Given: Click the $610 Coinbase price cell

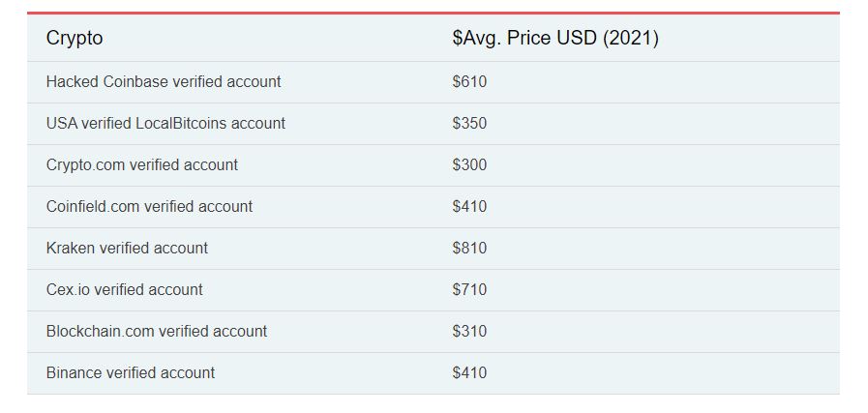Looking at the screenshot, I should (x=469, y=82).
